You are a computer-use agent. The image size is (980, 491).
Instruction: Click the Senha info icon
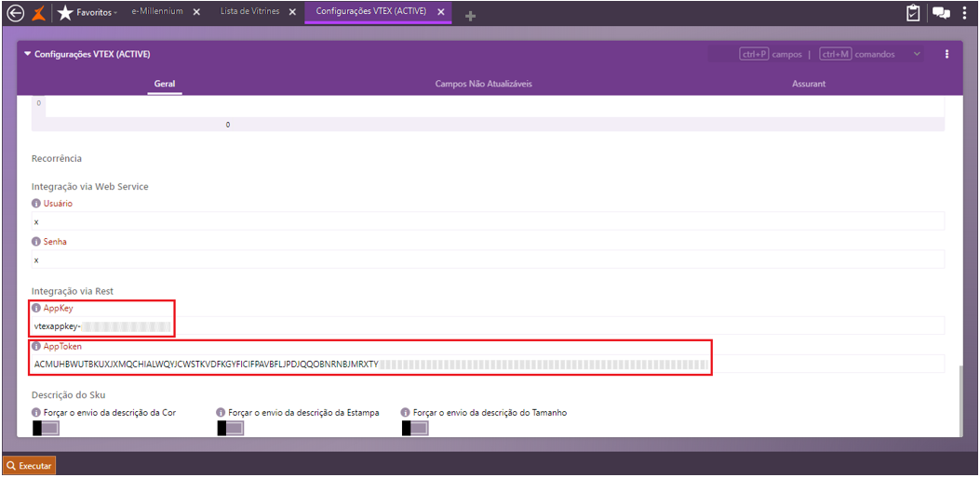(x=35, y=242)
